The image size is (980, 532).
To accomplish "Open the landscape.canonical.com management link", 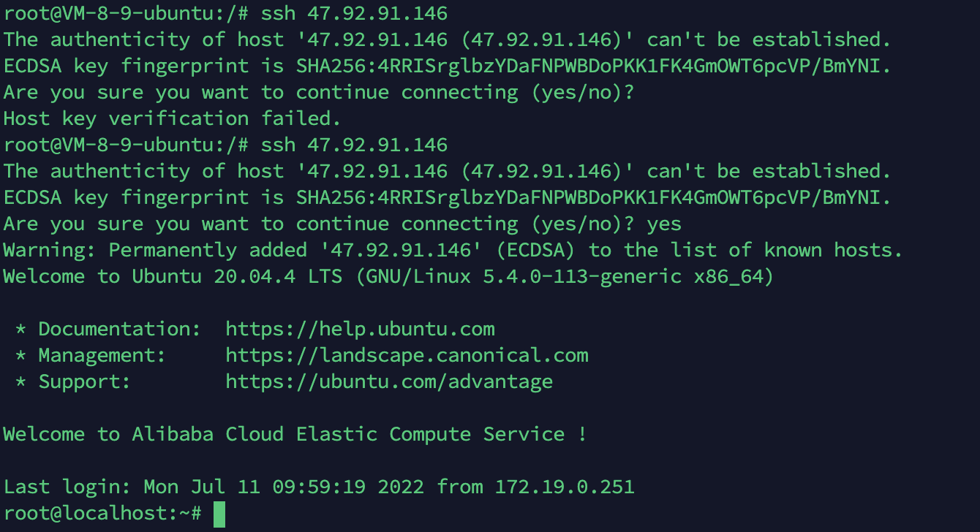I will [x=407, y=355].
